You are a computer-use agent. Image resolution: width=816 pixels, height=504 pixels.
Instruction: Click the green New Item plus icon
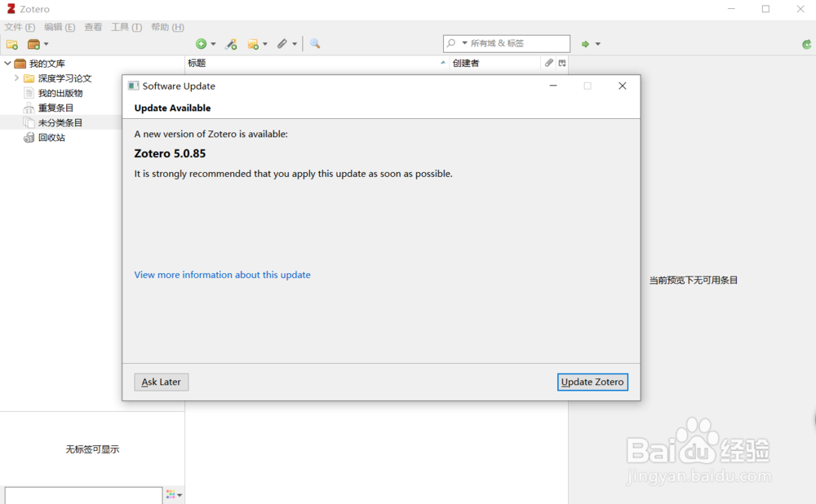click(x=202, y=44)
